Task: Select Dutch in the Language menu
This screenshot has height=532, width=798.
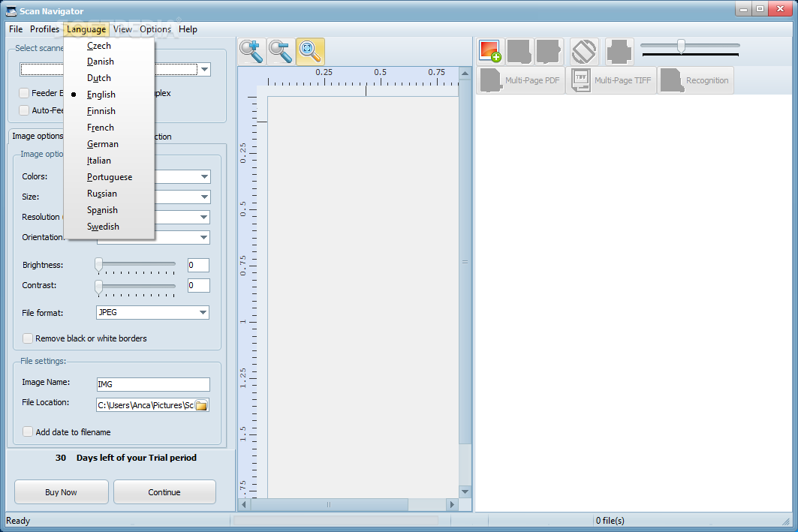Action: (x=109, y=78)
